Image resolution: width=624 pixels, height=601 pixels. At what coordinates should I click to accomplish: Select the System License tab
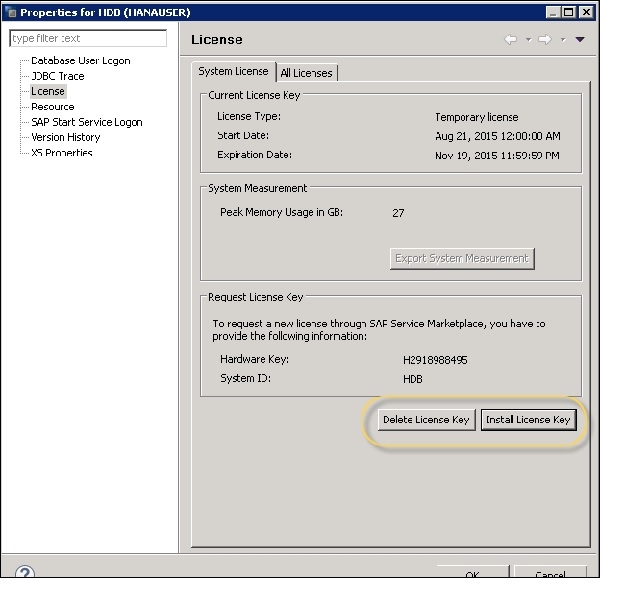[x=233, y=71]
